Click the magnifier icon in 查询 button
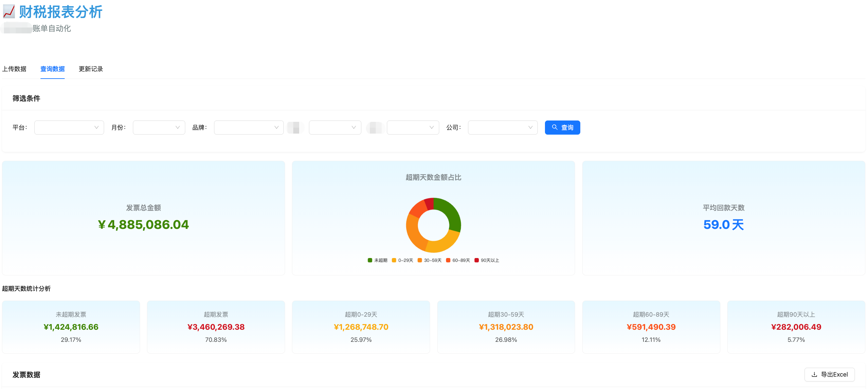Viewport: 868px width, 389px height. click(x=554, y=127)
